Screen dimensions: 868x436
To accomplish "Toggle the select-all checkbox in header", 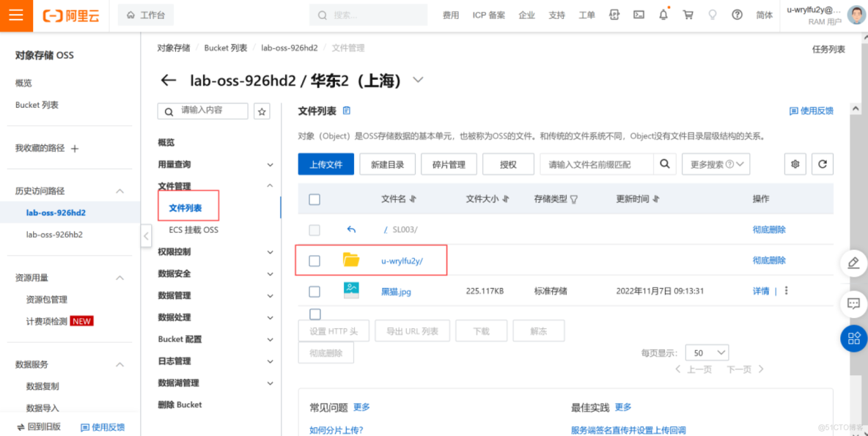I will 315,199.
